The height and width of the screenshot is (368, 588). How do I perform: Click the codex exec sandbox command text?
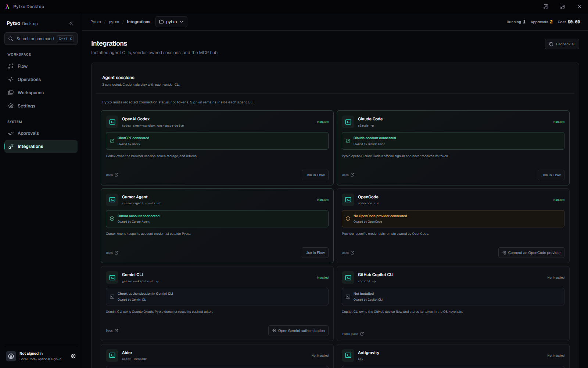153,126
